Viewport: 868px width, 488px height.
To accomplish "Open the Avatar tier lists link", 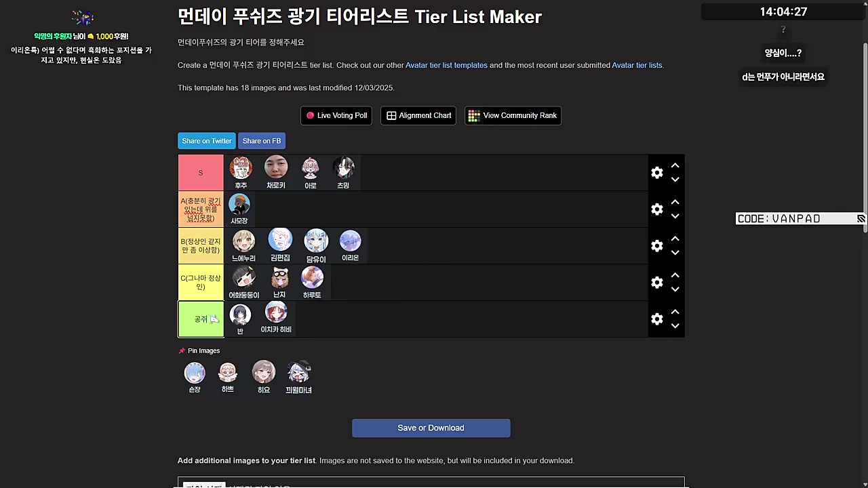I will 637,65.
